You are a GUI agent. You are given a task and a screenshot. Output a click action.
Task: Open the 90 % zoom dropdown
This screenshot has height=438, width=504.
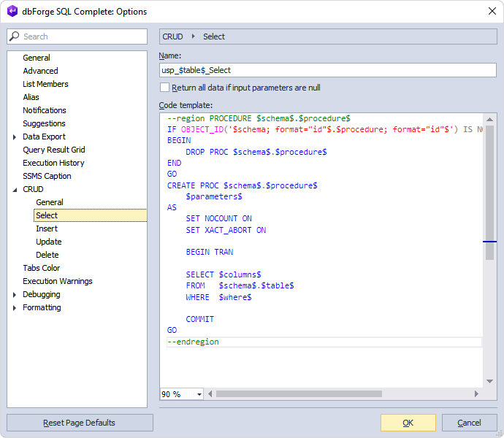point(199,394)
